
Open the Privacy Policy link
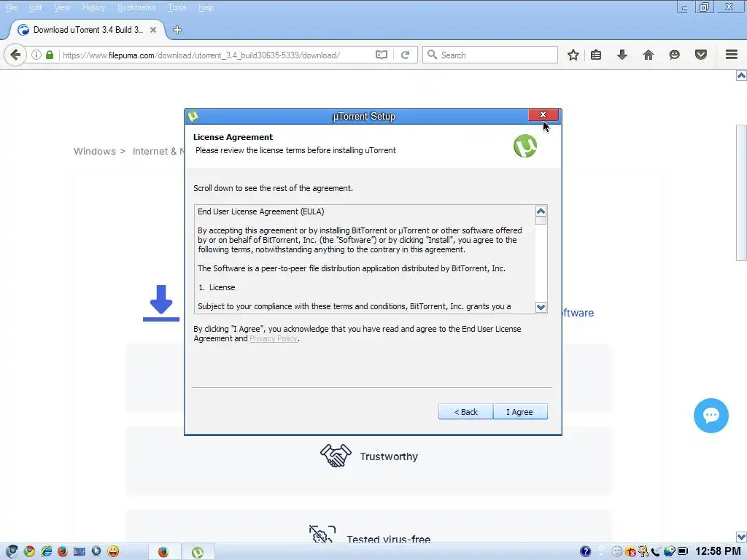point(274,338)
